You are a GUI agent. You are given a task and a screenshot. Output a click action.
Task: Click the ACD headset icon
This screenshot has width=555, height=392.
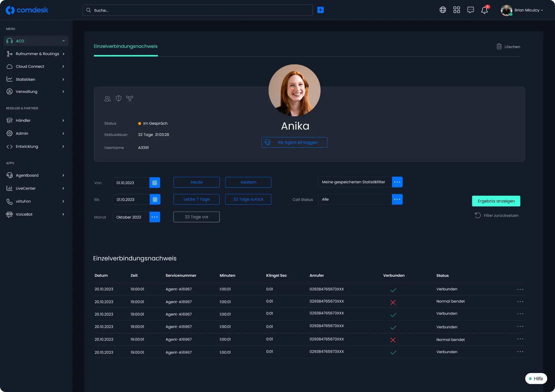tap(9, 41)
